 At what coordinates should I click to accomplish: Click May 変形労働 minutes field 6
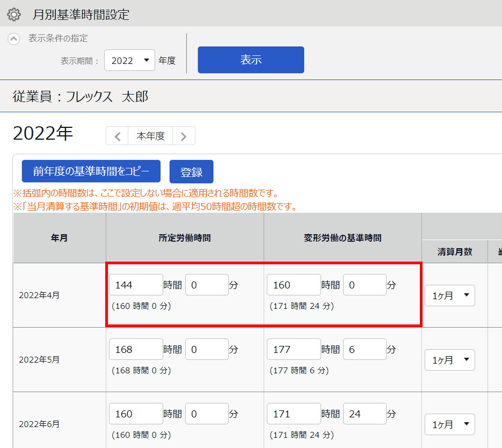coord(365,349)
